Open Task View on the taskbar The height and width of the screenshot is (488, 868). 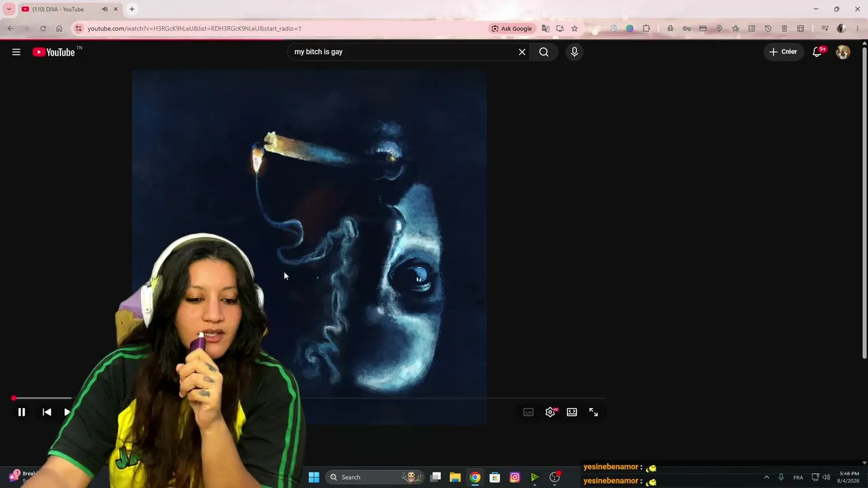[x=436, y=477]
